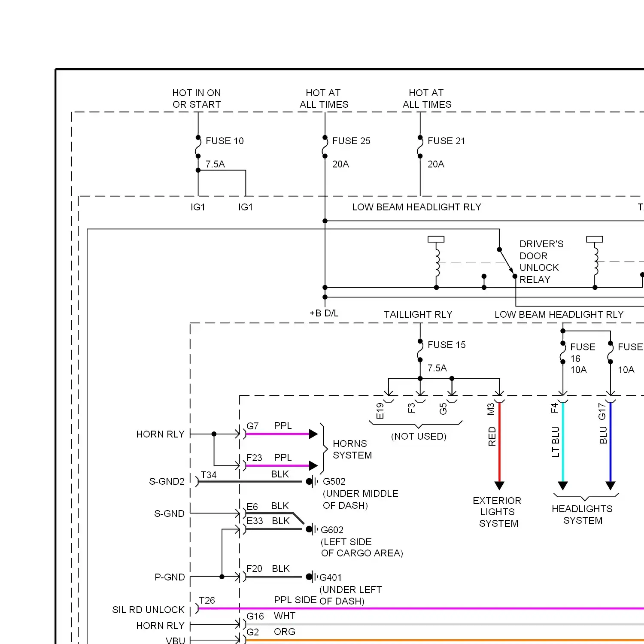Click connector label "G5"

[x=443, y=409]
